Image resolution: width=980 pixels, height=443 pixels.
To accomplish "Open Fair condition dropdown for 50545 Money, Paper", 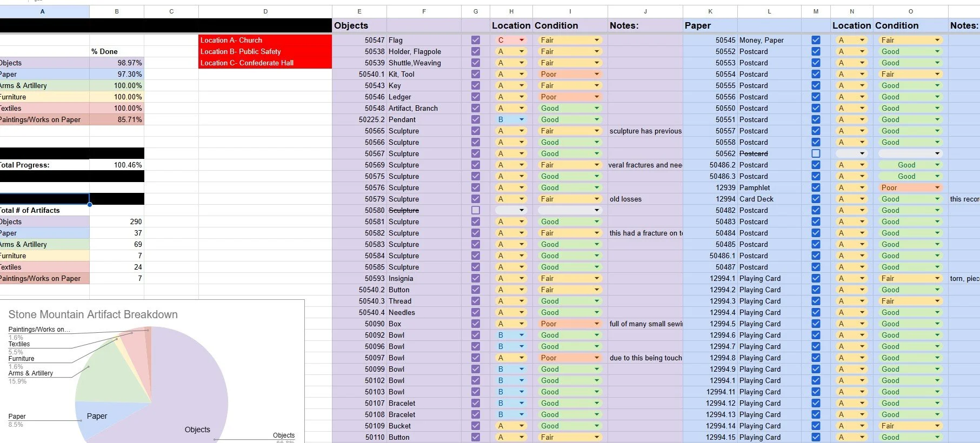I will (x=910, y=40).
